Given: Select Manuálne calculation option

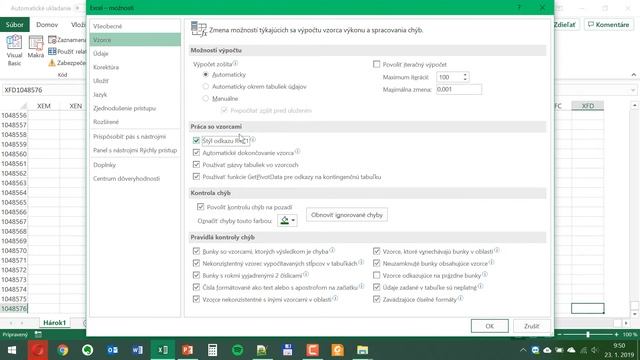Looking at the screenshot, I should pos(206,98).
